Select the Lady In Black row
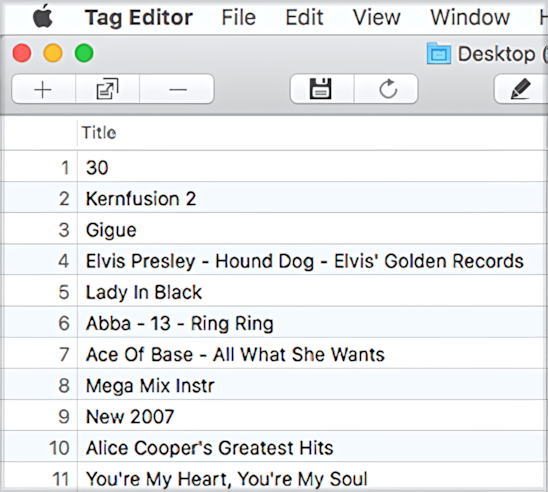The image size is (548, 492). click(x=274, y=292)
